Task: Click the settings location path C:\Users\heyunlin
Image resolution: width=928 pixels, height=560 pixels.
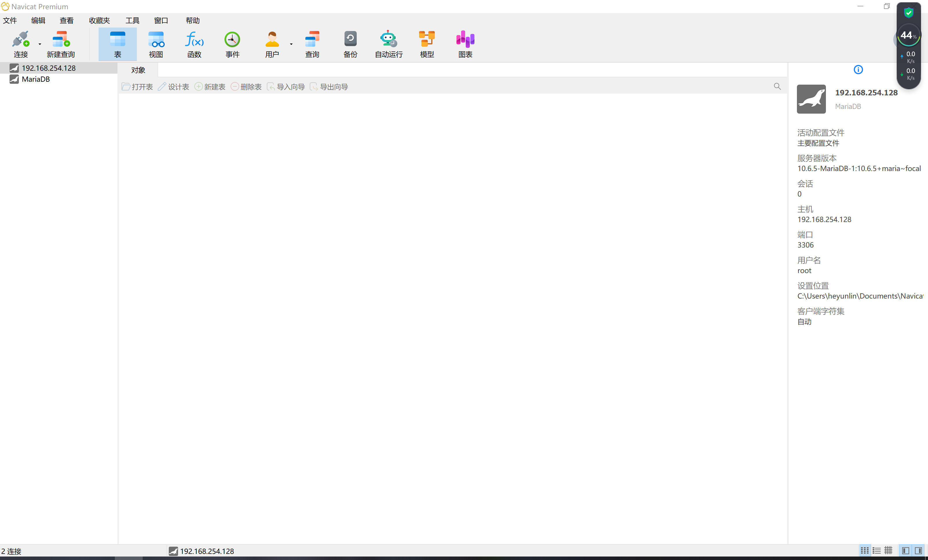Action: [860, 296]
